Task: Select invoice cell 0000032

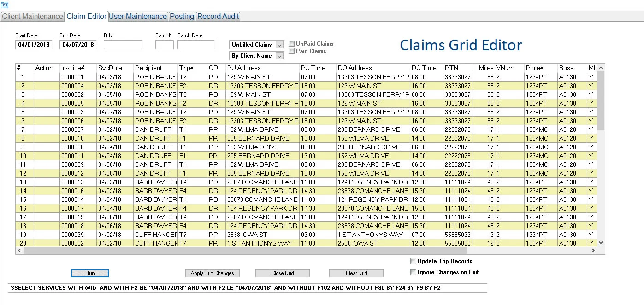Action: (x=78, y=243)
